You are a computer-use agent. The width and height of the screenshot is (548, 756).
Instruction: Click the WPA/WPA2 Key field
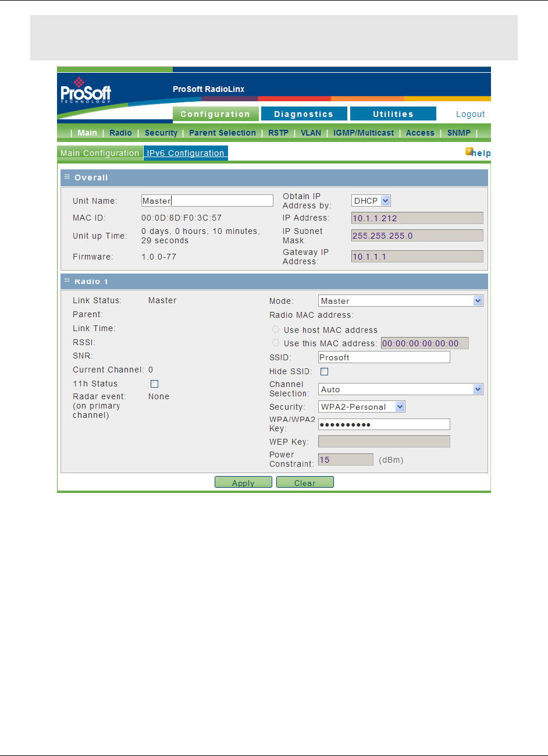(384, 424)
